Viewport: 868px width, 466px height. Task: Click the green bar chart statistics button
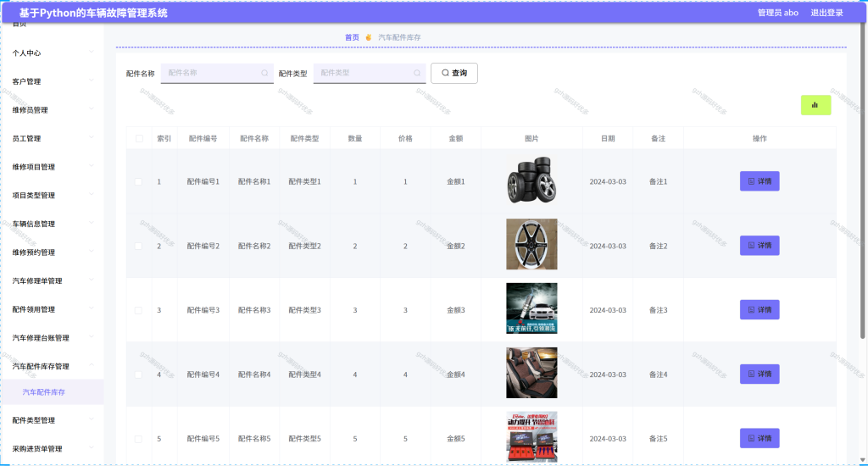click(x=815, y=105)
